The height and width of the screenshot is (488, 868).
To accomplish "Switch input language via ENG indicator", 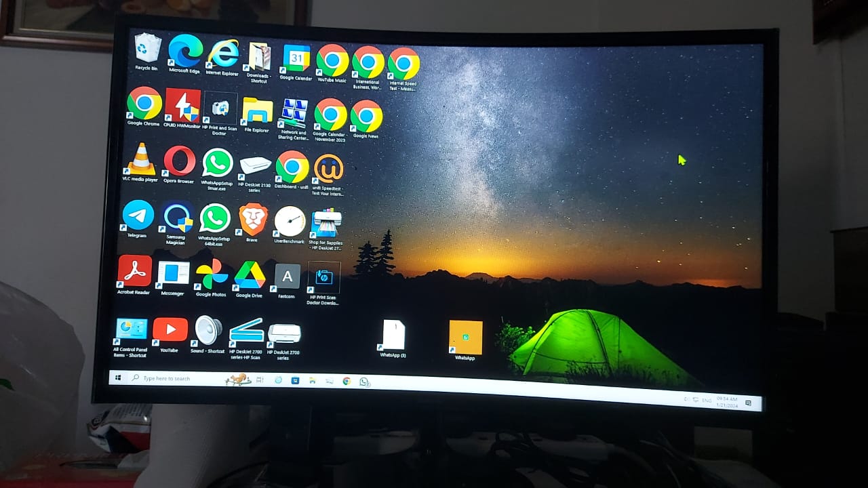I will [707, 401].
